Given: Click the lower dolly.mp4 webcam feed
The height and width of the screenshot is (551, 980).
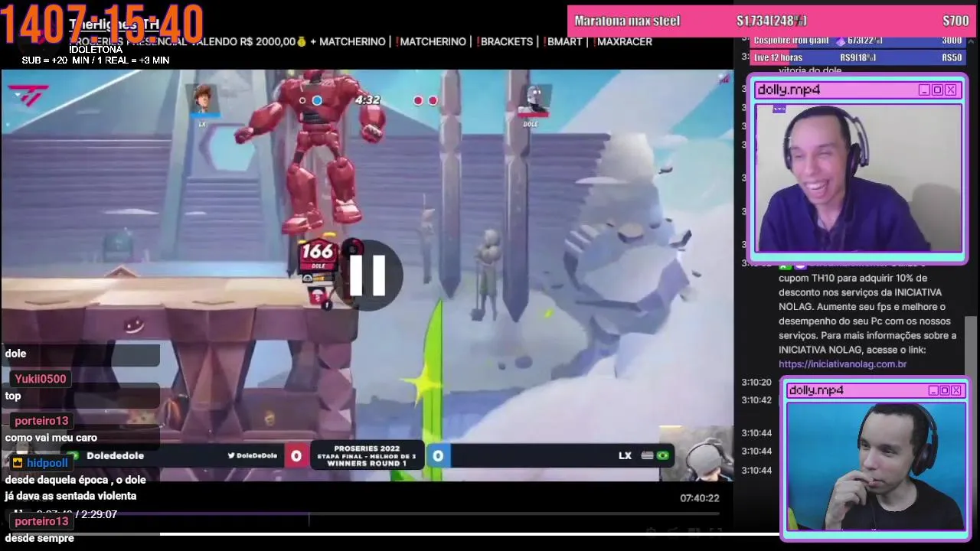Looking at the screenshot, I should click(x=877, y=466).
